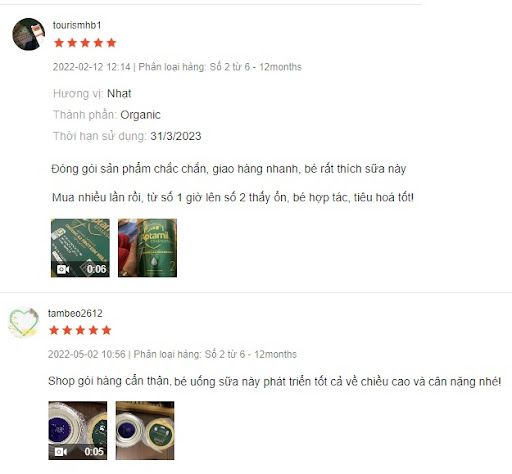Click the video camera icon on the 0:06 clip

pyautogui.click(x=63, y=269)
